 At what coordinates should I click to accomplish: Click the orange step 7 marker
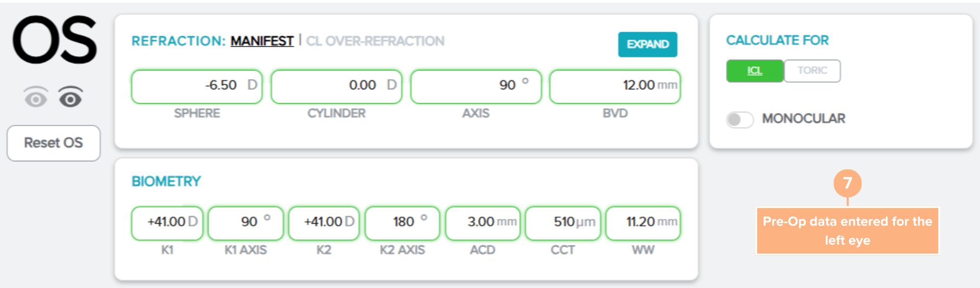(847, 183)
